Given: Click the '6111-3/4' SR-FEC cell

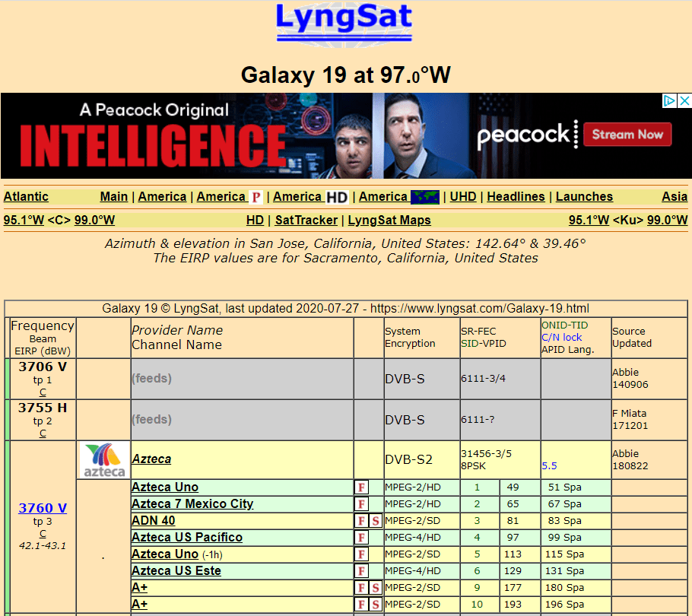Looking at the screenshot, I should click(x=500, y=379).
